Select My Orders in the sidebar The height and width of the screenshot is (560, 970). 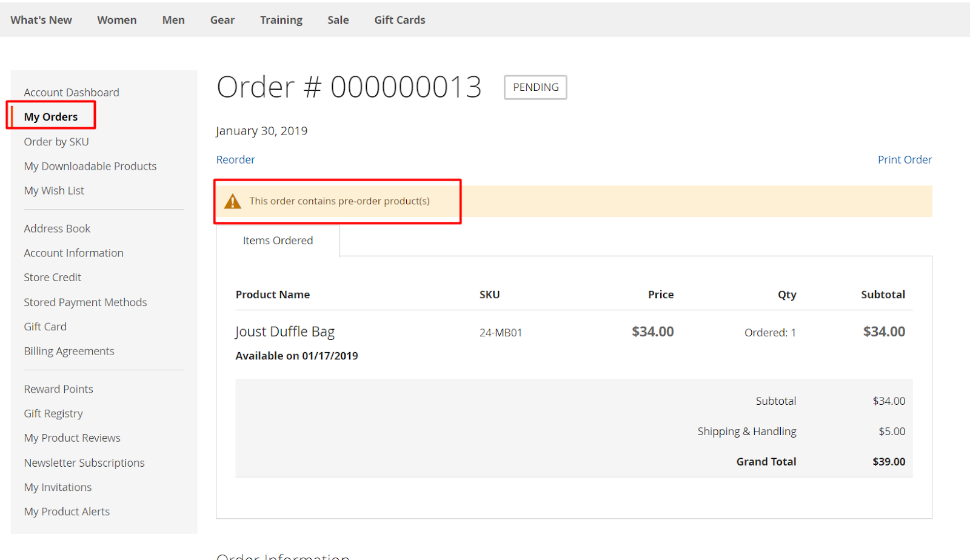tap(51, 116)
